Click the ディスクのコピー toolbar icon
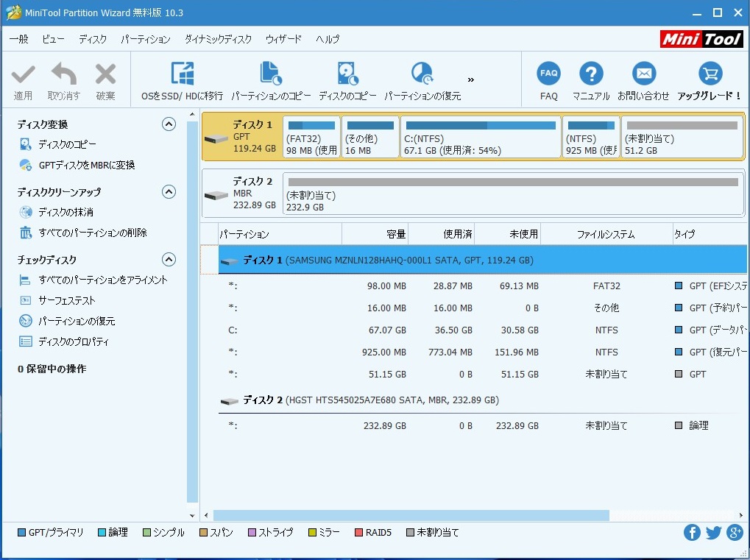This screenshot has height=560, width=750. coord(347,74)
